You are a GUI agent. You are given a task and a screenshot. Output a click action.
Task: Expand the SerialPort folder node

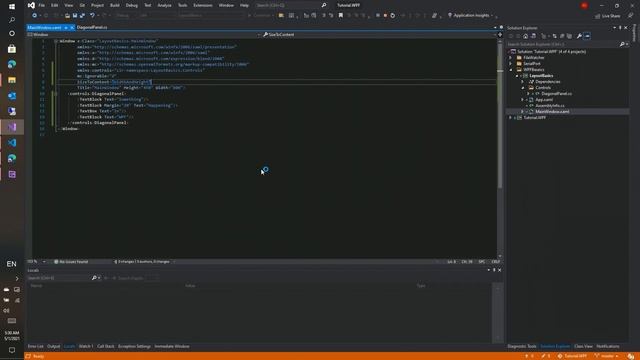point(511,64)
